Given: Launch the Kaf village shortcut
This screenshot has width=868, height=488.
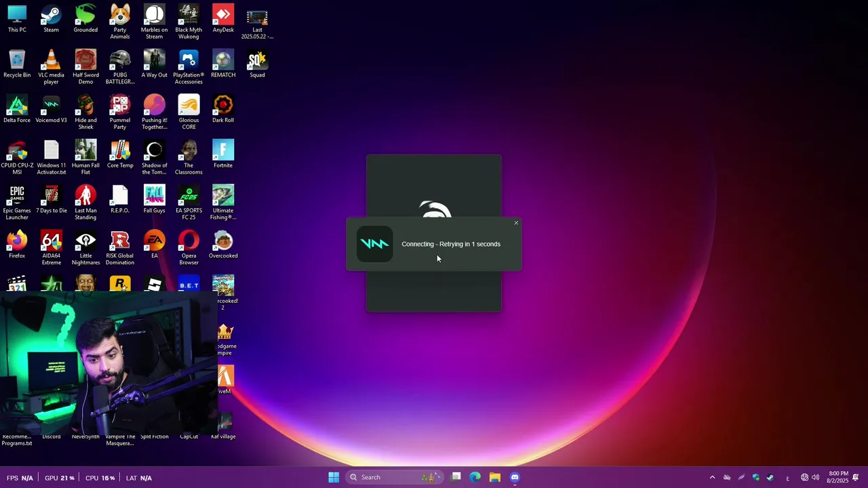Looking at the screenshot, I should 223,426.
